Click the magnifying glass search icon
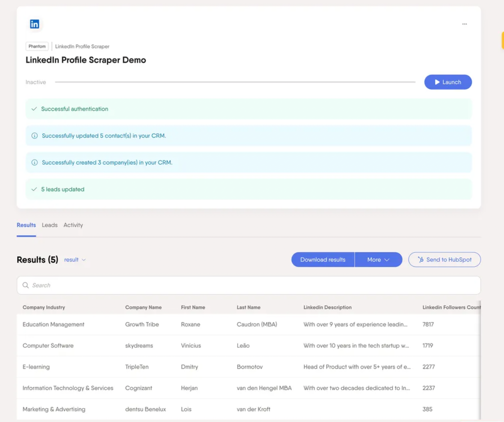This screenshot has height=422, width=504. [26, 285]
